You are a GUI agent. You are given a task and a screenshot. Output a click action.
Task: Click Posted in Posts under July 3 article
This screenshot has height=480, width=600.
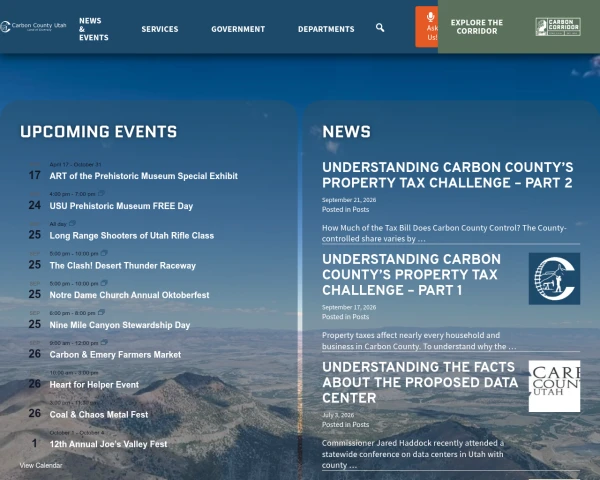pyautogui.click(x=346, y=425)
